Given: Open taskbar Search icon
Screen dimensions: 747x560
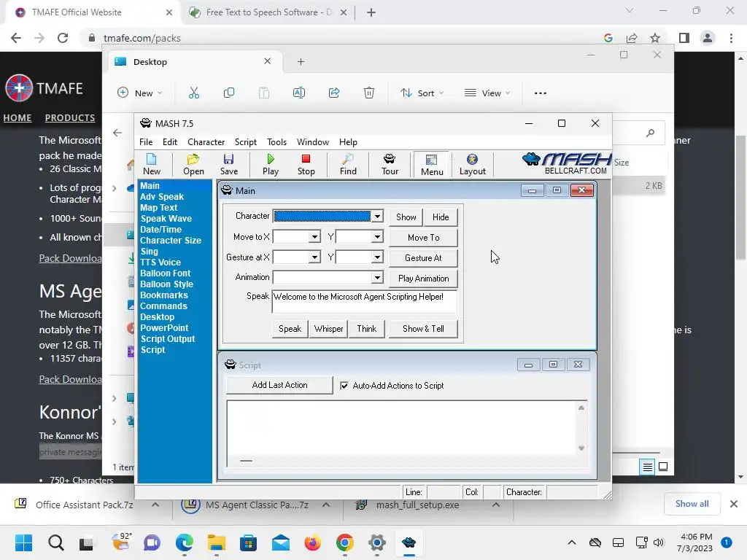Looking at the screenshot, I should pos(55,542).
